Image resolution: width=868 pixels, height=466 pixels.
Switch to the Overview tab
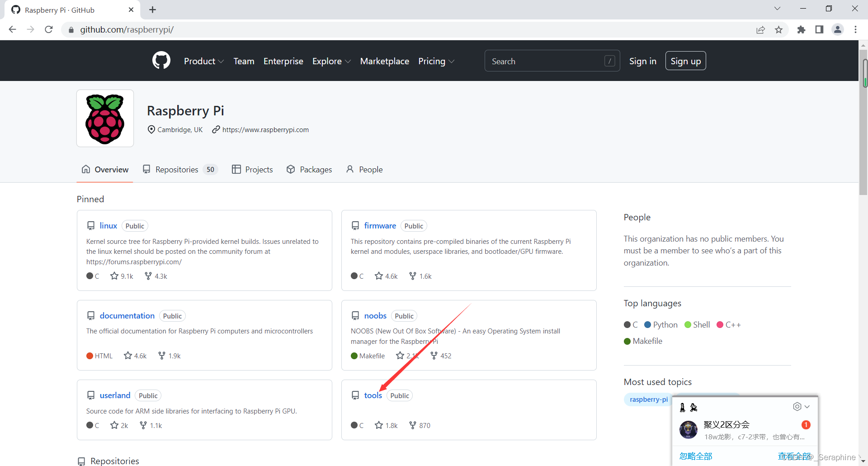coord(105,169)
